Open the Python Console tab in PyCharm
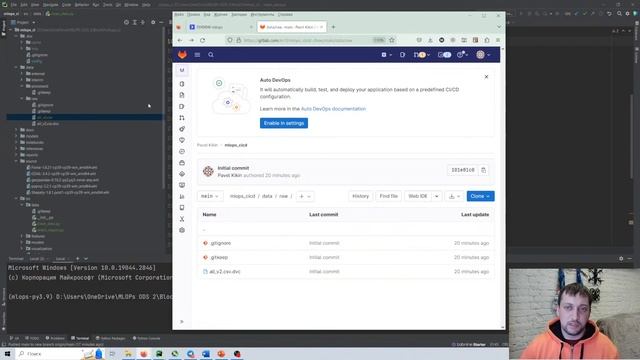Viewport: 640px width, 360px height. [x=147, y=338]
